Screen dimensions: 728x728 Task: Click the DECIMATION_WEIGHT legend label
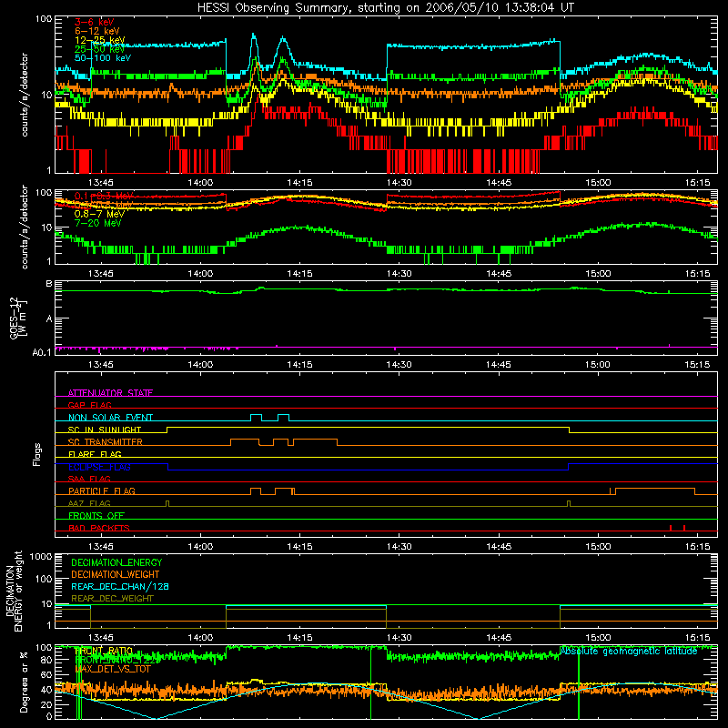click(x=116, y=575)
